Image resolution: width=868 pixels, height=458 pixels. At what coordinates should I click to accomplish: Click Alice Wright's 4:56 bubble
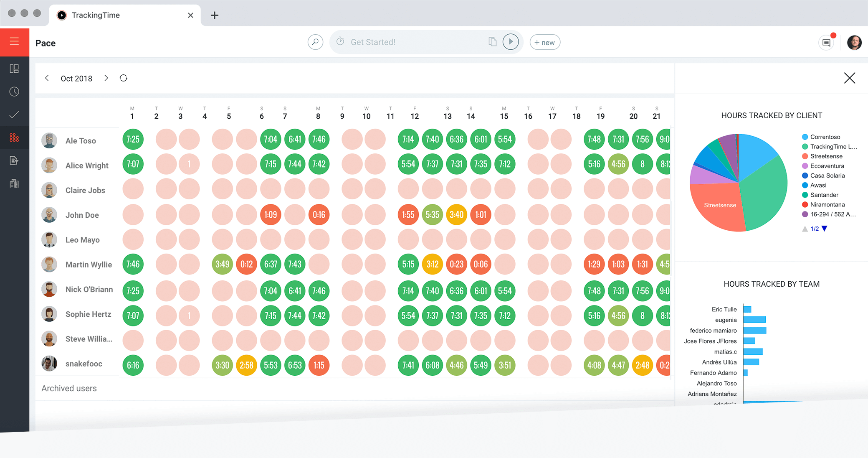[x=618, y=164]
